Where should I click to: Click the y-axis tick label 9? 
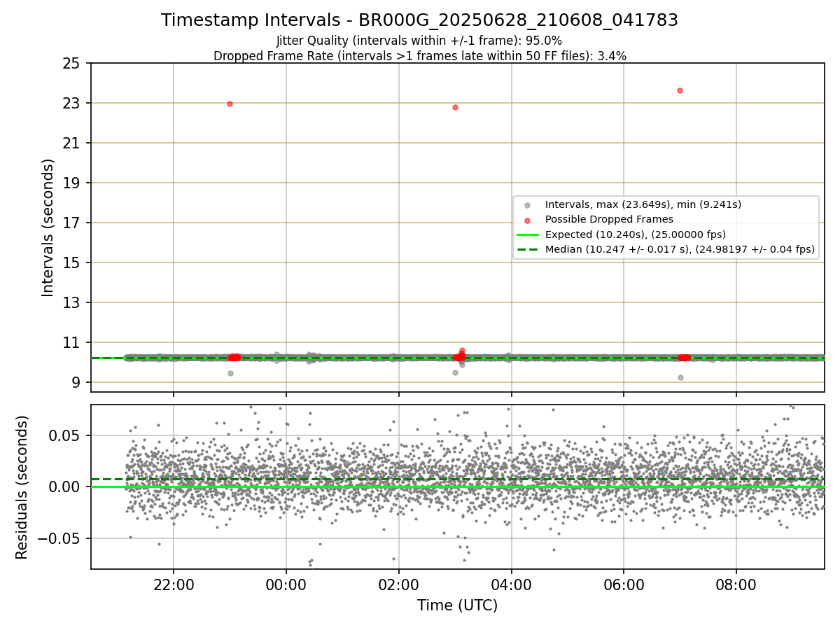coord(76,383)
